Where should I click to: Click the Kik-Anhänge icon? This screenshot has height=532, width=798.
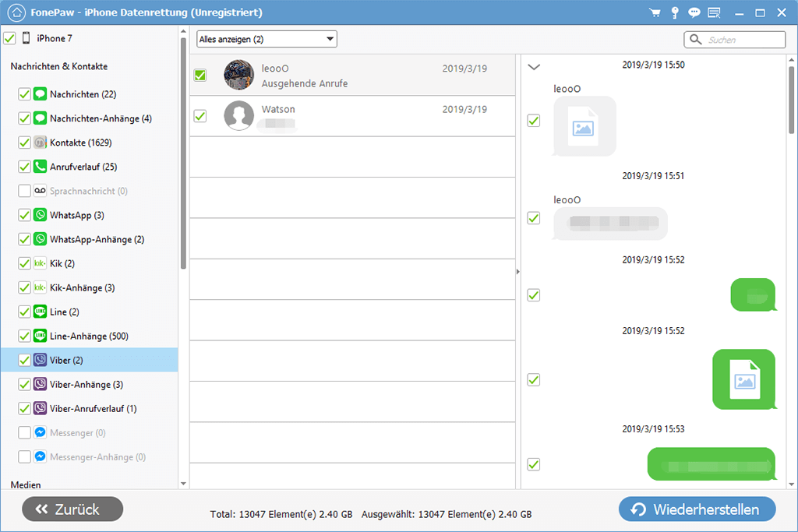[x=41, y=288]
